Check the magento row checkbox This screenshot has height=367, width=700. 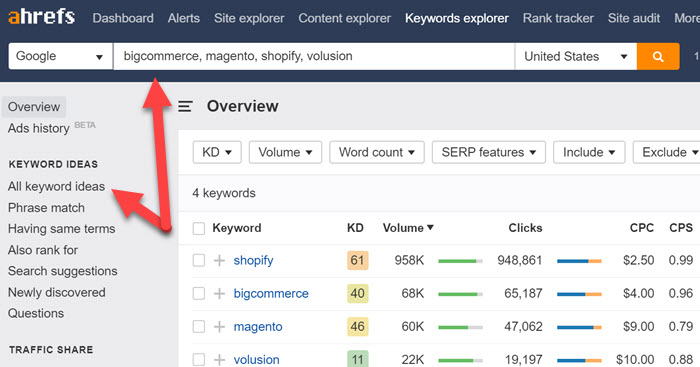pyautogui.click(x=199, y=326)
